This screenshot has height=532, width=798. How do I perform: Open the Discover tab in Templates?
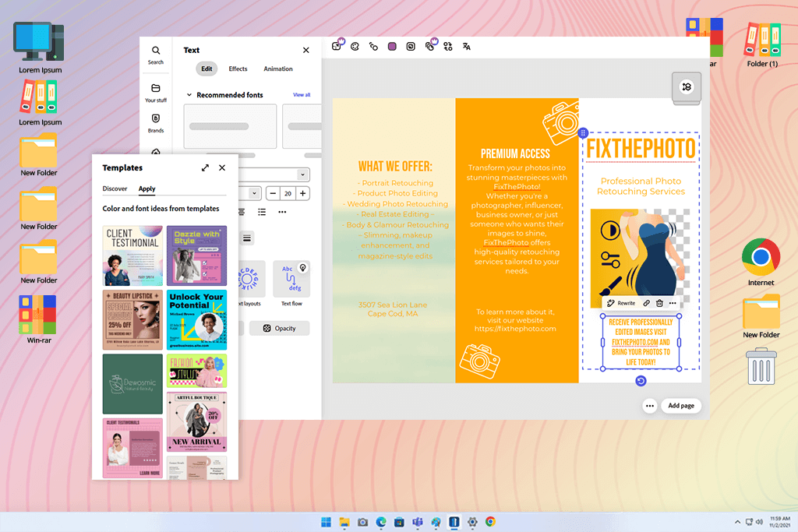pyautogui.click(x=115, y=188)
